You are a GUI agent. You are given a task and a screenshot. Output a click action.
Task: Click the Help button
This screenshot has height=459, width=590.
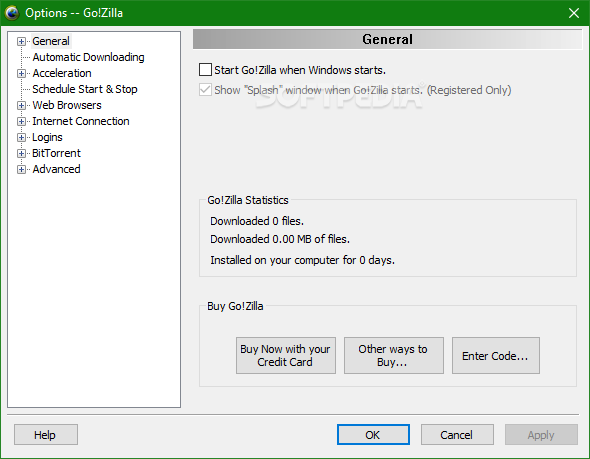tap(46, 435)
